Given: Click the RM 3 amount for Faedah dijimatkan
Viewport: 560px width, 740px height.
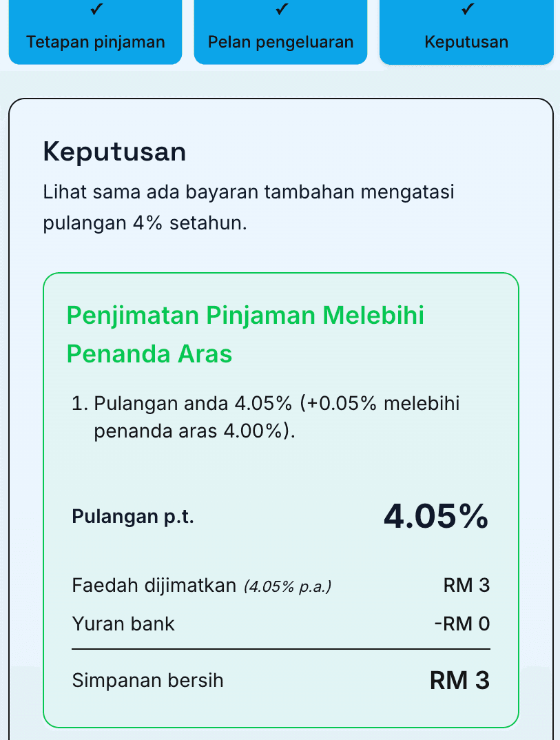Looking at the screenshot, I should tap(466, 586).
